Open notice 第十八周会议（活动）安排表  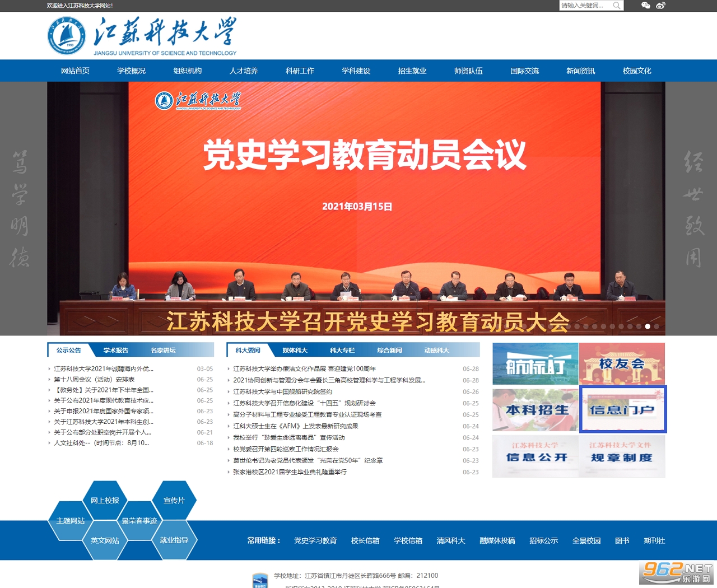coord(94,380)
